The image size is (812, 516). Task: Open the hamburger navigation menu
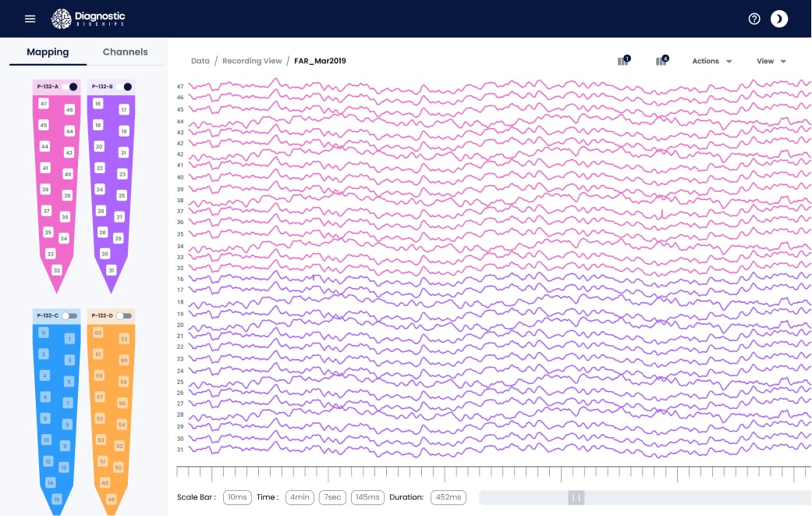pos(30,19)
